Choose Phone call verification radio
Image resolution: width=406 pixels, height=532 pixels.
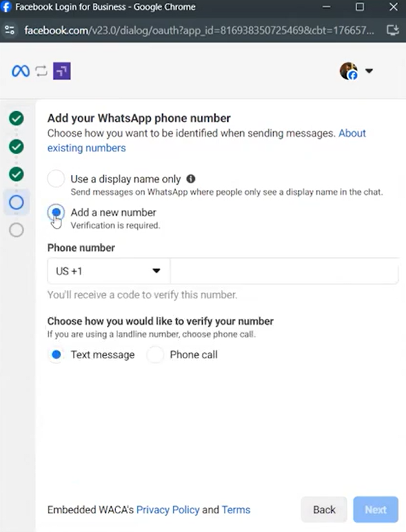pos(156,354)
